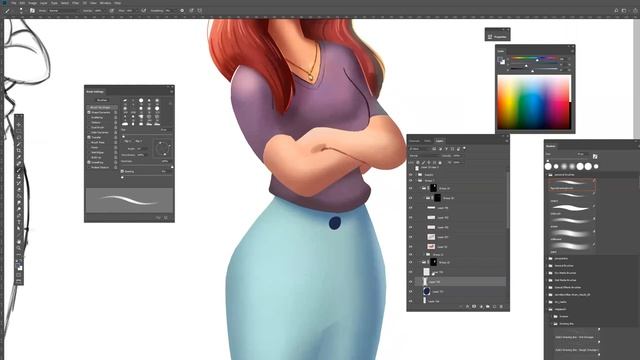The image size is (640, 360).
Task: Open the Layer menu
Action: point(43,3)
